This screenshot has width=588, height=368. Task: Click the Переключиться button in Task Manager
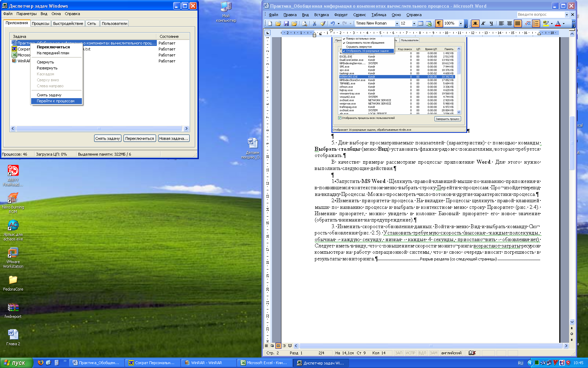click(x=140, y=138)
